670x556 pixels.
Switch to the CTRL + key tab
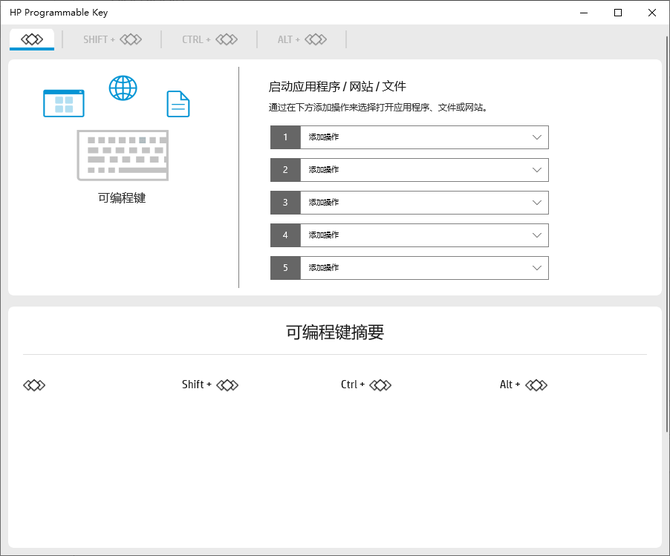[209, 40]
